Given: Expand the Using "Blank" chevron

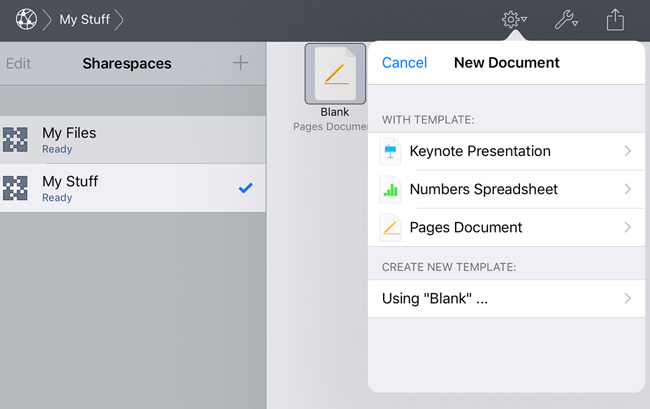Looking at the screenshot, I should (x=628, y=299).
